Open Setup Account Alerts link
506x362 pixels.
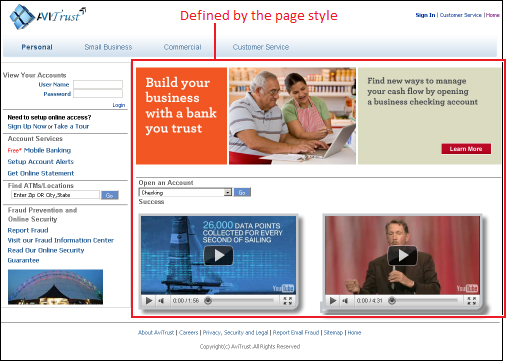[x=41, y=162]
